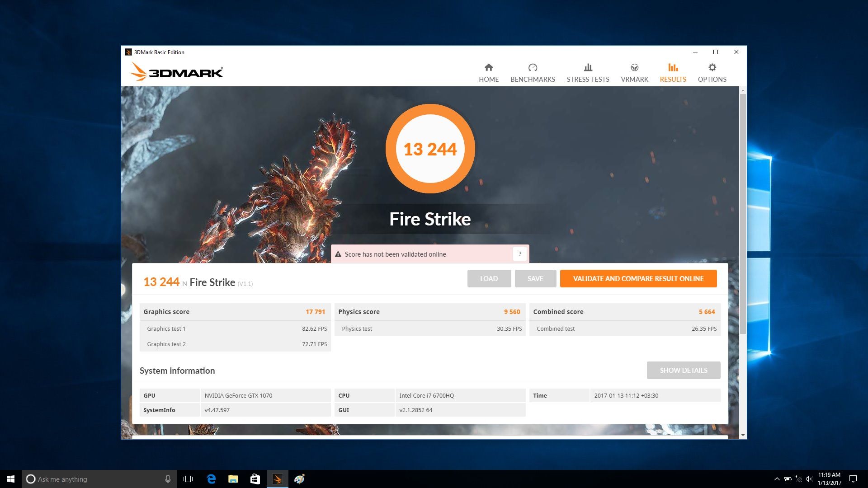Viewport: 868px width, 488px height.
Task: Select 3DMark taskbar icon
Action: click(x=277, y=479)
